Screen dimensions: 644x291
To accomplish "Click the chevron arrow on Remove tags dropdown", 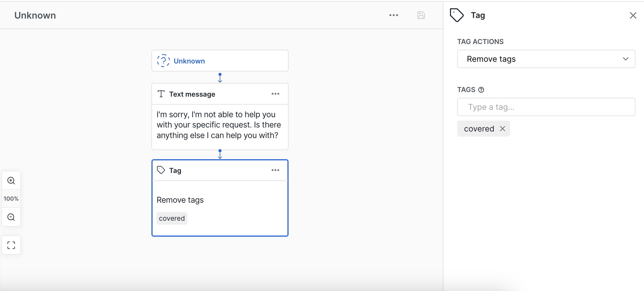I will click(x=625, y=59).
